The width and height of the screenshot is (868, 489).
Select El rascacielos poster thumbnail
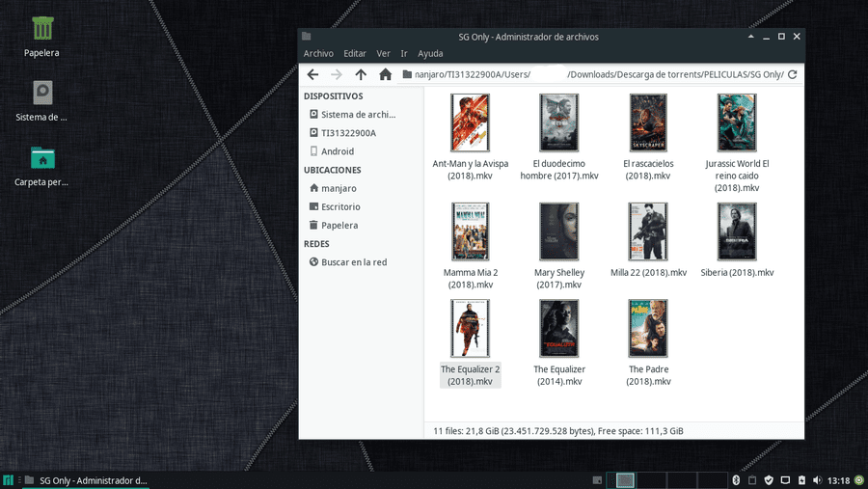pos(648,122)
